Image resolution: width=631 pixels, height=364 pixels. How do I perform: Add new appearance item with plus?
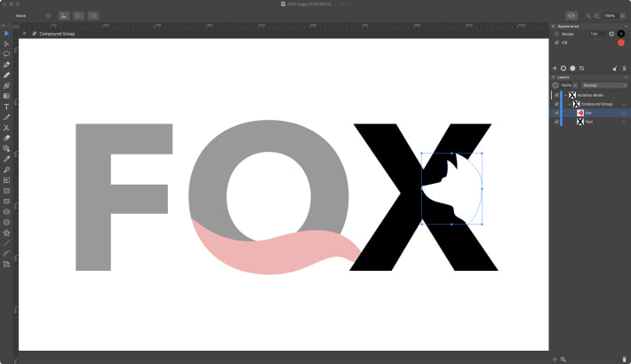[x=555, y=68]
